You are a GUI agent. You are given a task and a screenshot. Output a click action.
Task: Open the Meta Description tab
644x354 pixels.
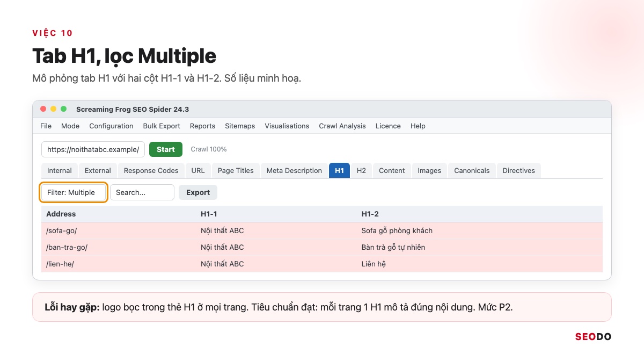(x=294, y=170)
